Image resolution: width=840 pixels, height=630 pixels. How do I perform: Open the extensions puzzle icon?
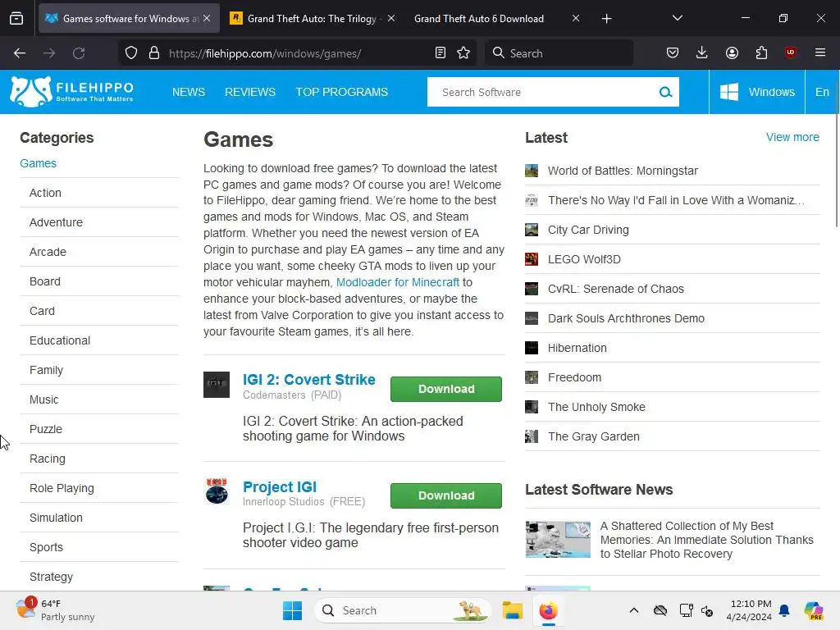coord(761,53)
